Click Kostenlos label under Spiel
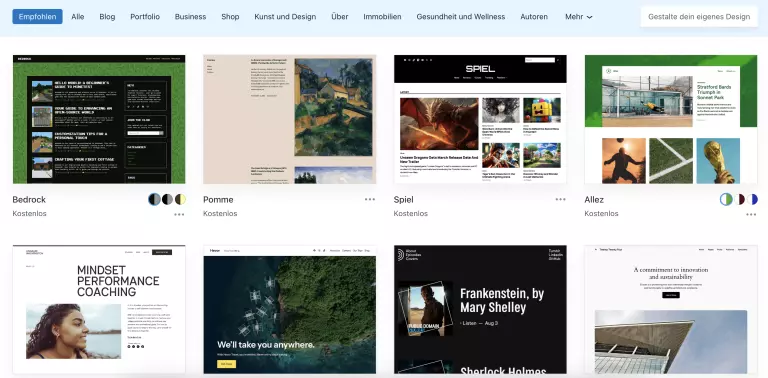768x378 pixels. [410, 213]
